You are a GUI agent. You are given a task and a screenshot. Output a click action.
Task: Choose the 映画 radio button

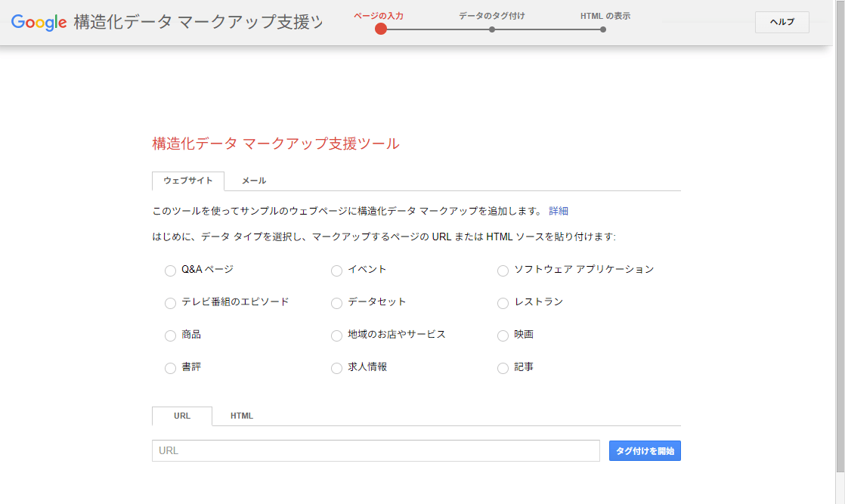pos(503,335)
